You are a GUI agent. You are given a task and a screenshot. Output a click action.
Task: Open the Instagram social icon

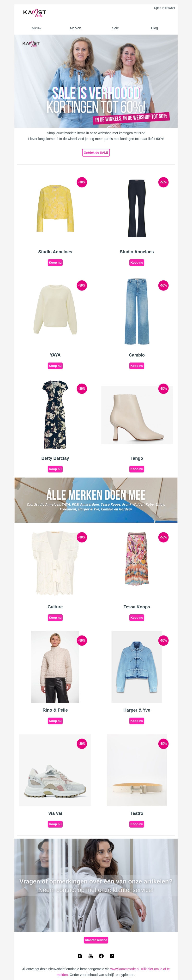tap(80, 956)
